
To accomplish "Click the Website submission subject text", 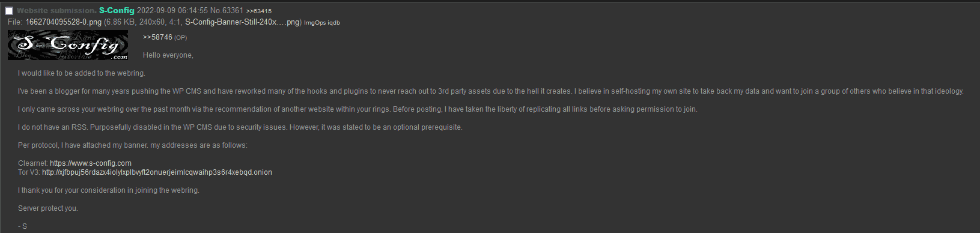I will [x=56, y=11].
